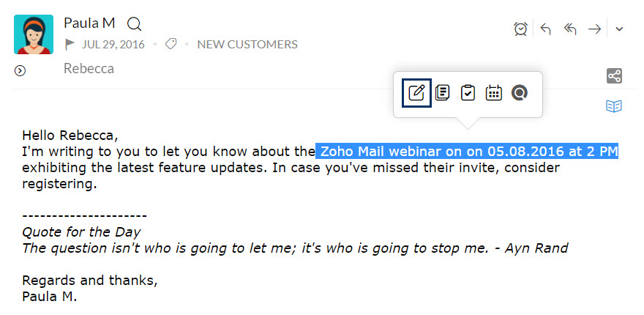Viewport: 644px width, 315px height.
Task: Open the more actions dropdown chevron
Action: click(x=619, y=29)
